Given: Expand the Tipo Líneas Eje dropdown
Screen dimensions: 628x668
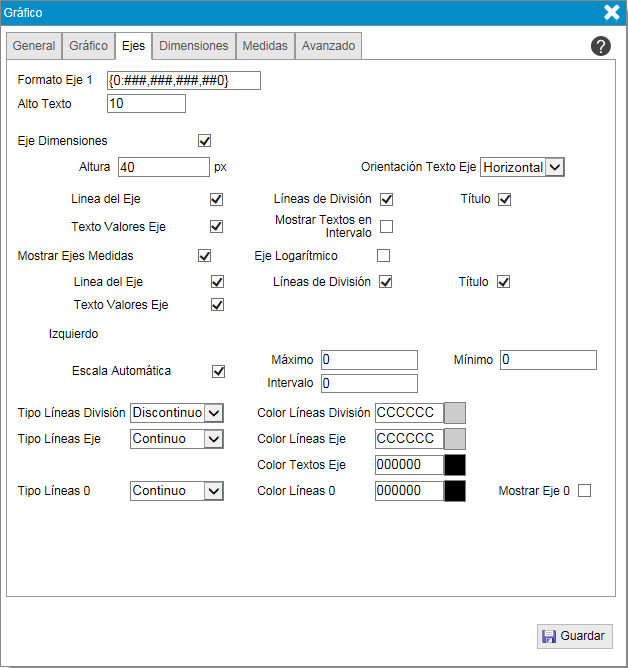Looking at the screenshot, I should click(x=177, y=439).
